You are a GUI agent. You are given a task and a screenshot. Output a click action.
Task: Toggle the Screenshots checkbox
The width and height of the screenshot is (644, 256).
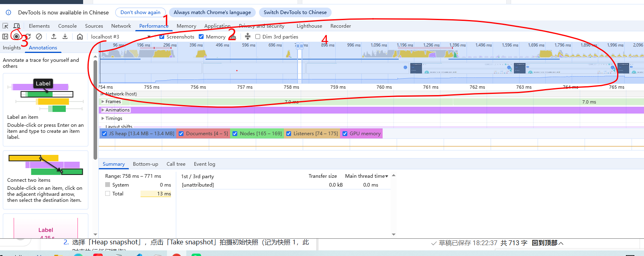pos(162,37)
